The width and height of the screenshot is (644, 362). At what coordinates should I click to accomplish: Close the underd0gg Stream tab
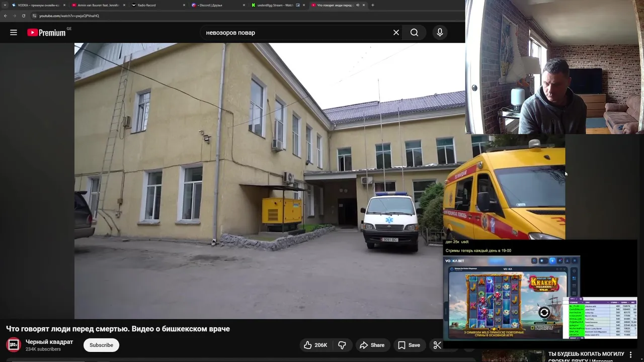(304, 5)
